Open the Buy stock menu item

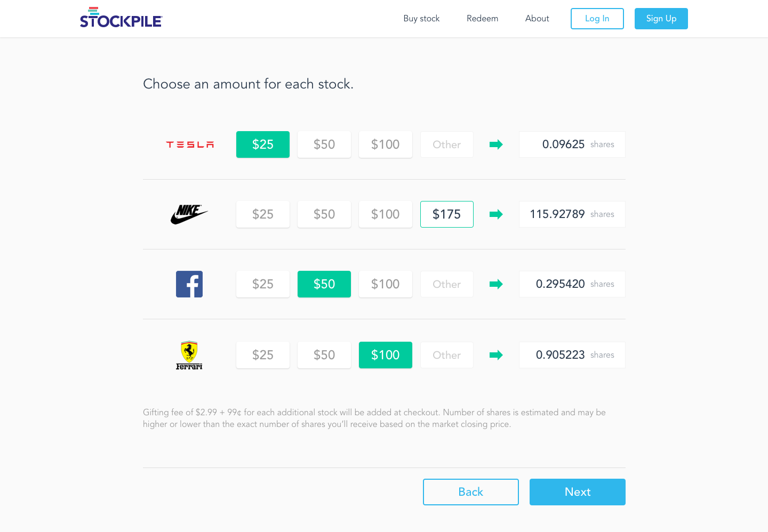pos(421,19)
